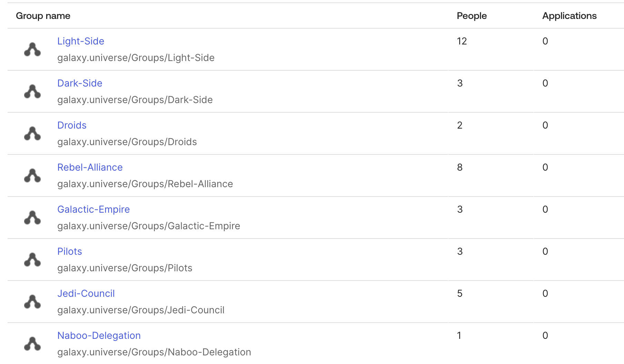
Task: Open the Pilots group
Action: click(70, 251)
